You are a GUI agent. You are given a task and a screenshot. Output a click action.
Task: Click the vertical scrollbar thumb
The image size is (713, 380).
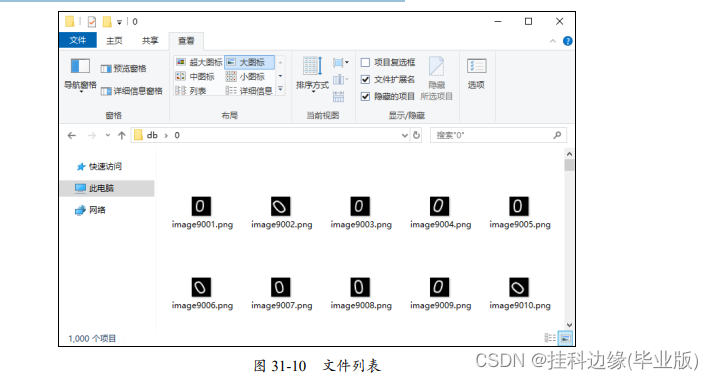(x=569, y=165)
